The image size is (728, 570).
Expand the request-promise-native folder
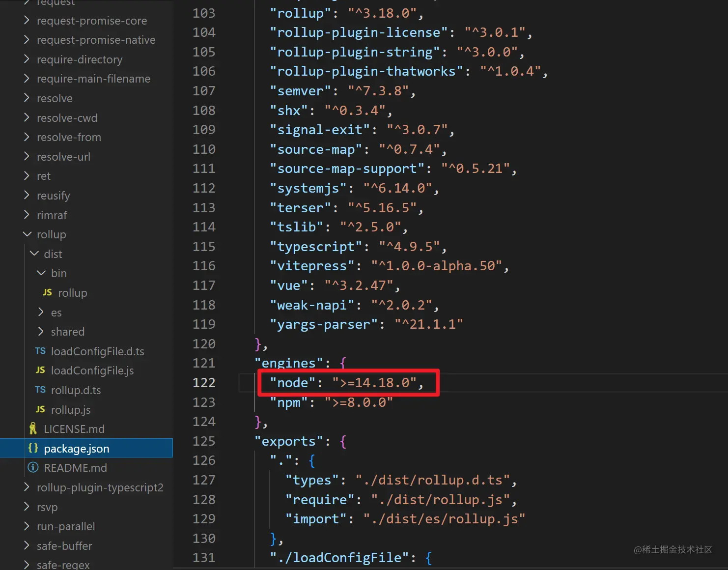point(27,40)
